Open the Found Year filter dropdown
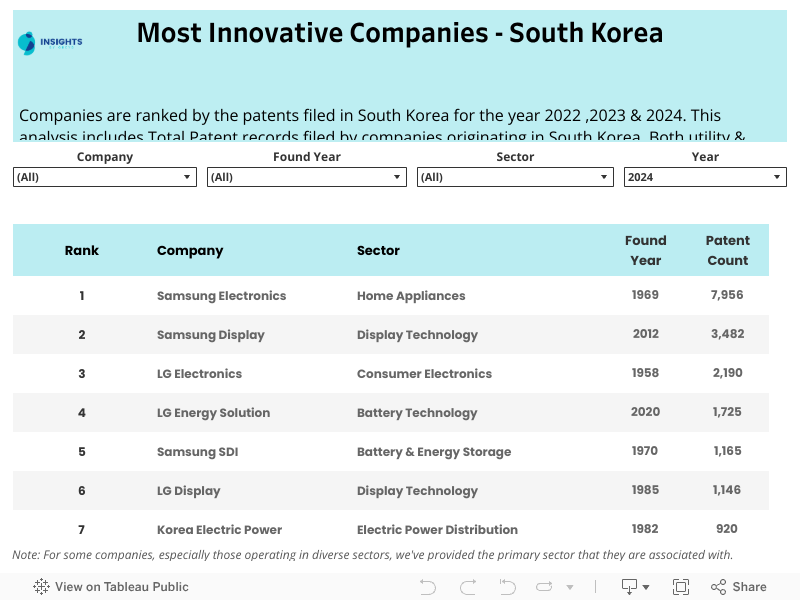800x600 pixels. tap(307, 177)
